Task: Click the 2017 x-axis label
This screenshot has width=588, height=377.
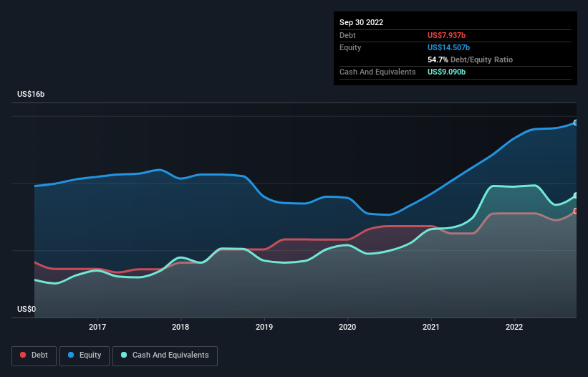Action: coord(97,327)
